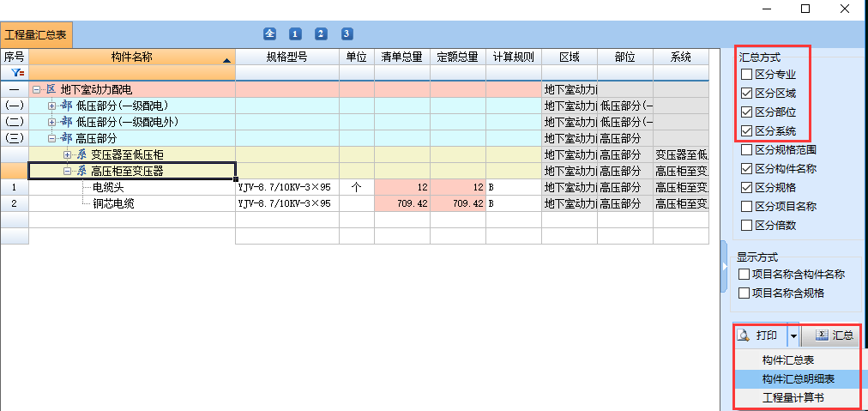Image resolution: width=868 pixels, height=411 pixels.
Task: Click the level 1 outline icon
Action: pyautogui.click(x=295, y=33)
